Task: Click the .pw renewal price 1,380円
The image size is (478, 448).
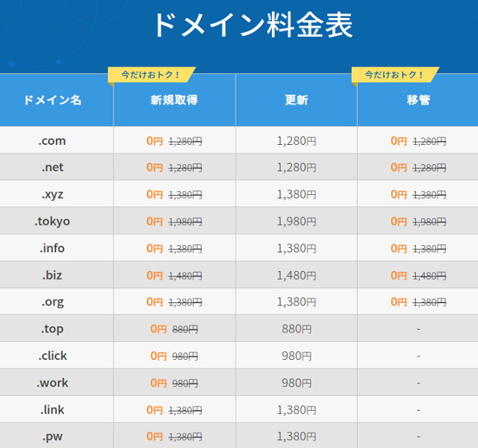Action: pyautogui.click(x=297, y=436)
